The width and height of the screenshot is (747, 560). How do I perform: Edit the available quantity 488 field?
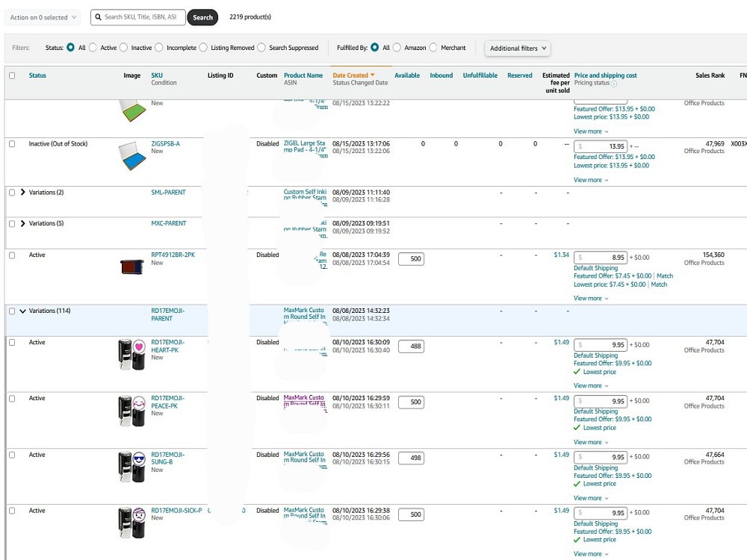click(x=411, y=346)
